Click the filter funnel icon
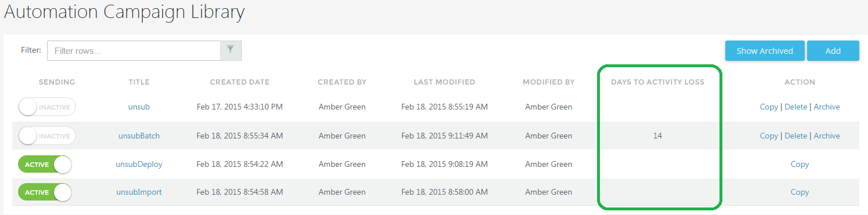The image size is (868, 215). (230, 50)
